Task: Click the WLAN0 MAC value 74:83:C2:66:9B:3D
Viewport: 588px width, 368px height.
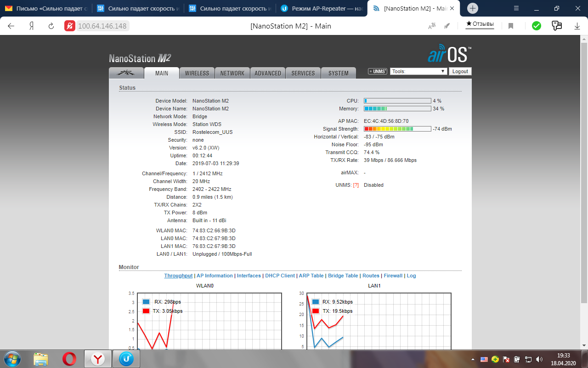Action: tap(214, 230)
